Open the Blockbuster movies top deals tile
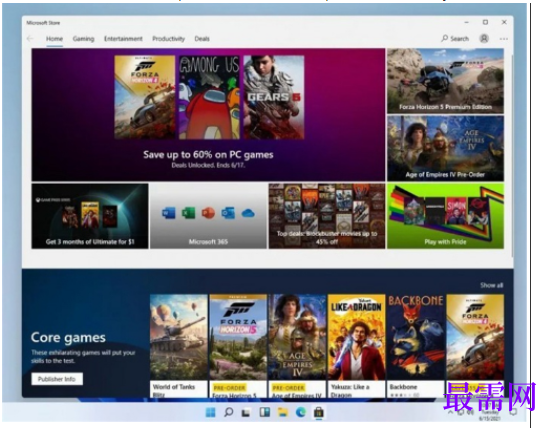Image resolution: width=555 pixels, height=428 pixels. [x=327, y=216]
